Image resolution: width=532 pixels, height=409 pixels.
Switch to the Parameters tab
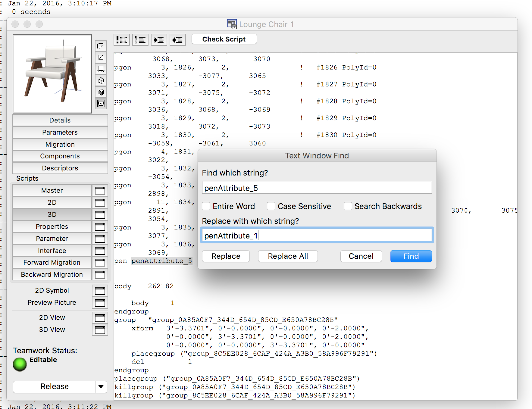60,132
